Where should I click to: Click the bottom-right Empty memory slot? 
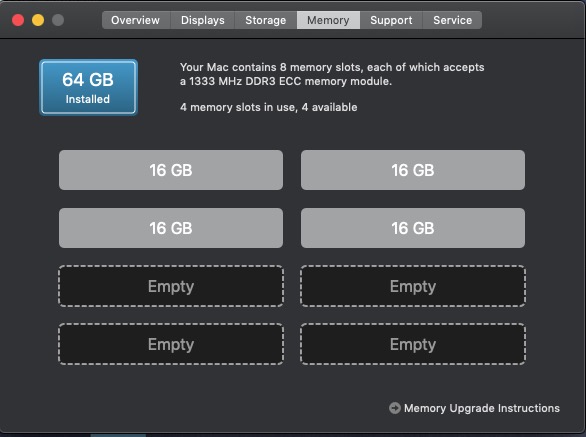(x=413, y=344)
